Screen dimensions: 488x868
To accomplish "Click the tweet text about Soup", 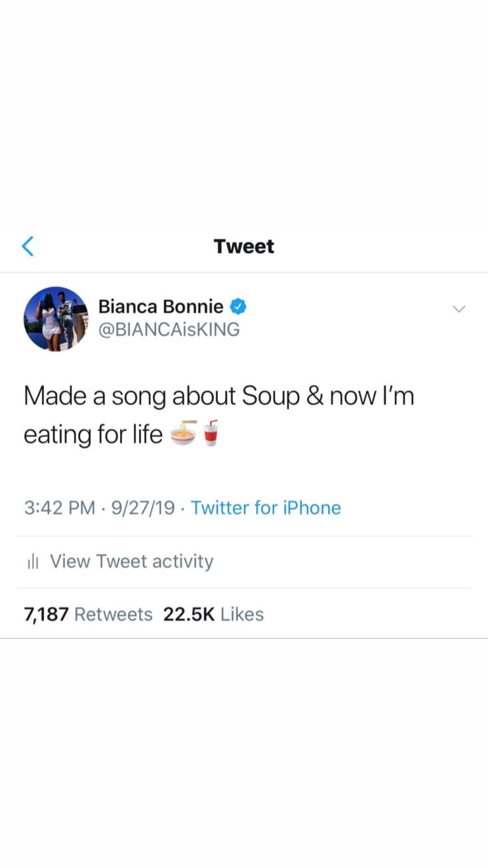I will point(219,413).
